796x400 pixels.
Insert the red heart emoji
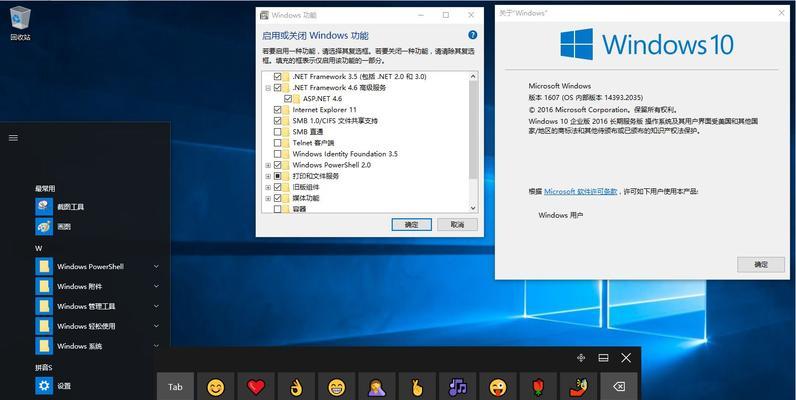[x=256, y=387]
